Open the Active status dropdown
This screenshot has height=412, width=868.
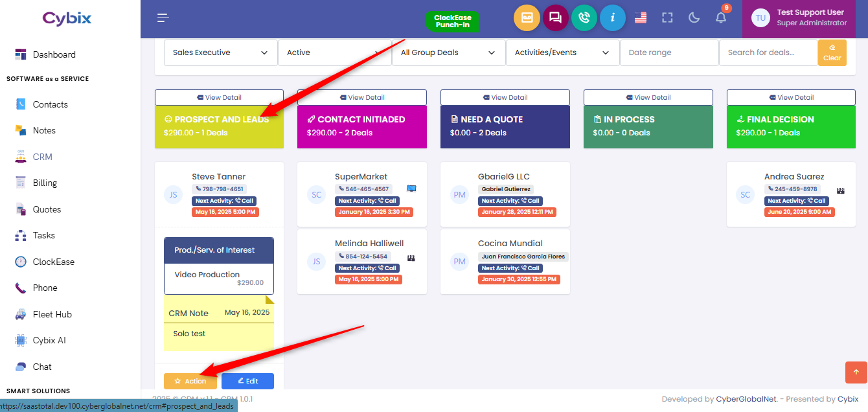[x=334, y=52]
